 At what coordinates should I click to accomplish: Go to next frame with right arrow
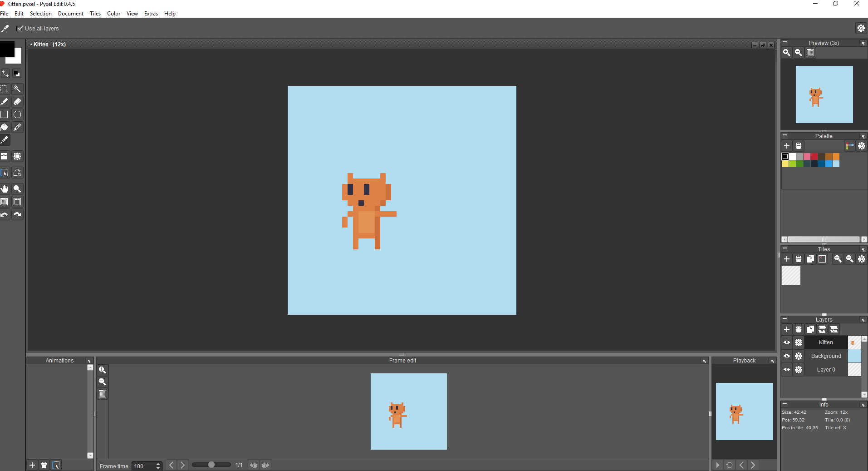point(182,465)
